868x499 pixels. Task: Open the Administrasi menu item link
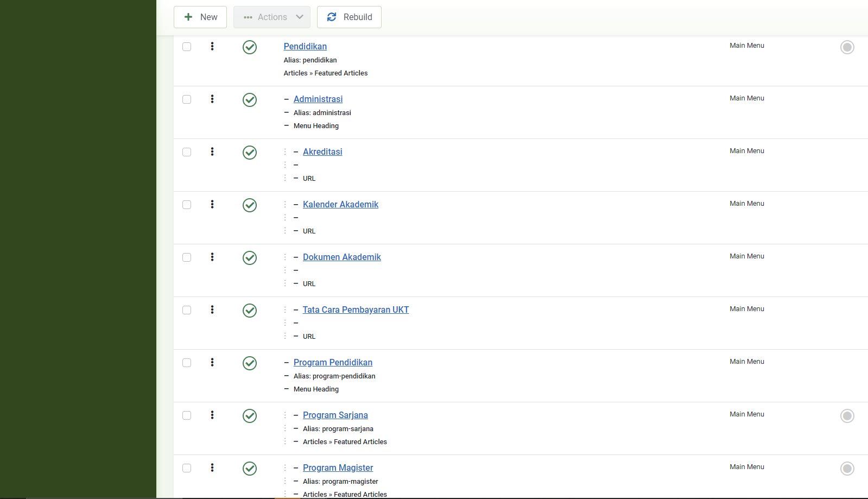pyautogui.click(x=318, y=99)
